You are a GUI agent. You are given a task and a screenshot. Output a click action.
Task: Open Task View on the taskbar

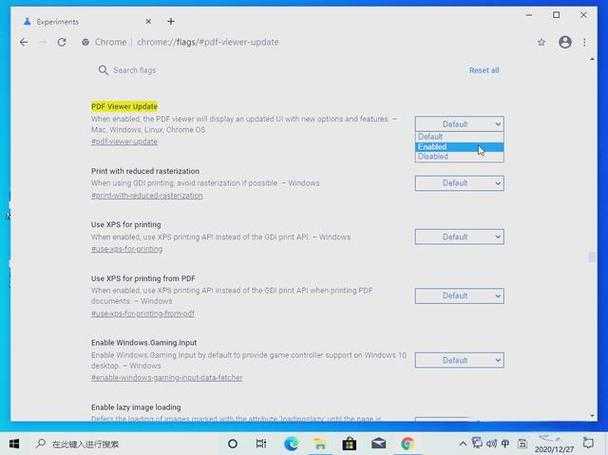tap(261, 443)
